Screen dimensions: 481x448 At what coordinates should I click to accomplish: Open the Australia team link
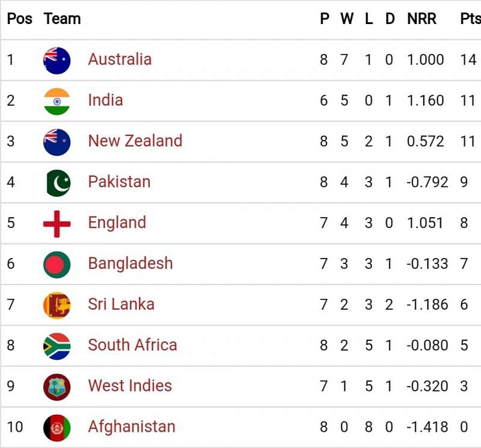coord(120,60)
